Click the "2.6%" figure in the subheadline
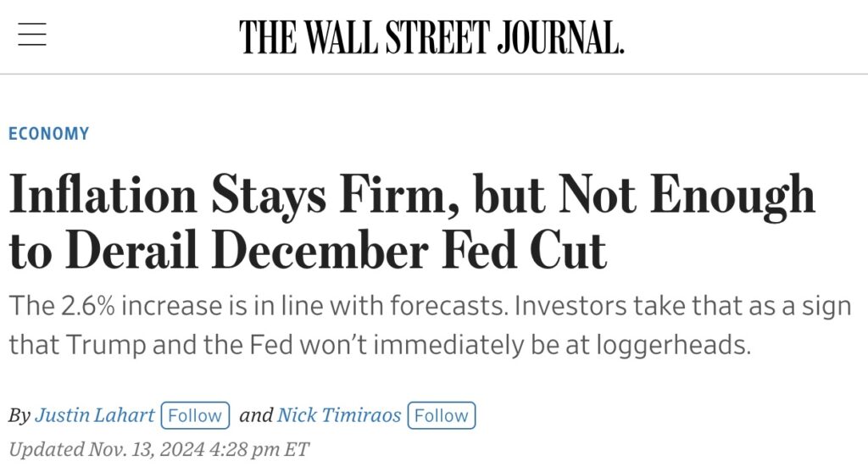 87,306
